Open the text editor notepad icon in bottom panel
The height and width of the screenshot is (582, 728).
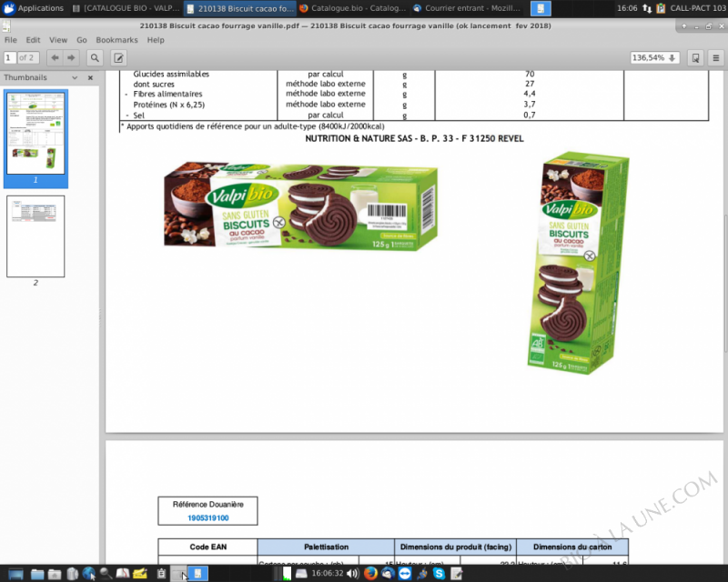coord(457,574)
